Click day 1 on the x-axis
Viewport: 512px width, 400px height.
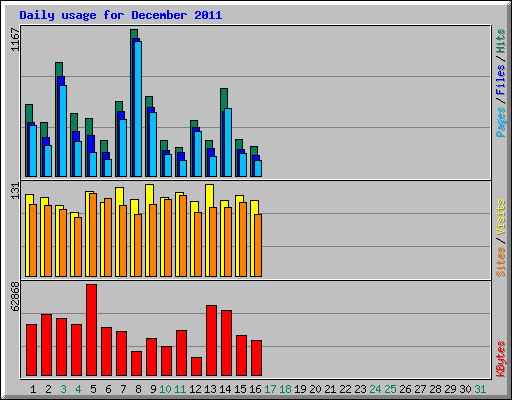tap(33, 389)
